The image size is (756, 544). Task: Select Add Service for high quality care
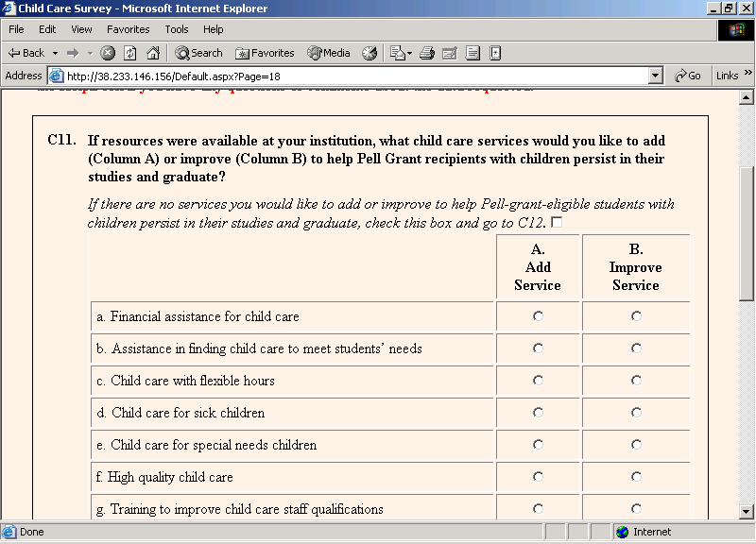pos(538,477)
